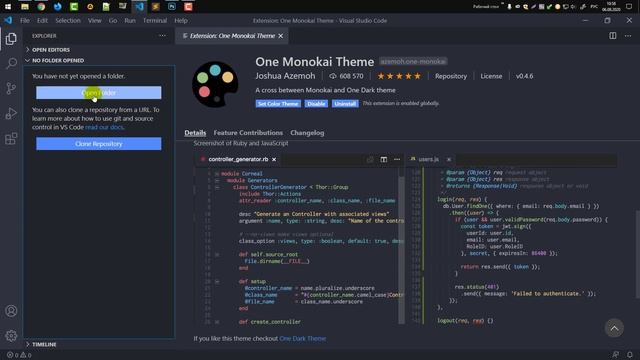640x360 pixels.
Task: Click the five-star rating of the extension
Action: click(x=399, y=76)
